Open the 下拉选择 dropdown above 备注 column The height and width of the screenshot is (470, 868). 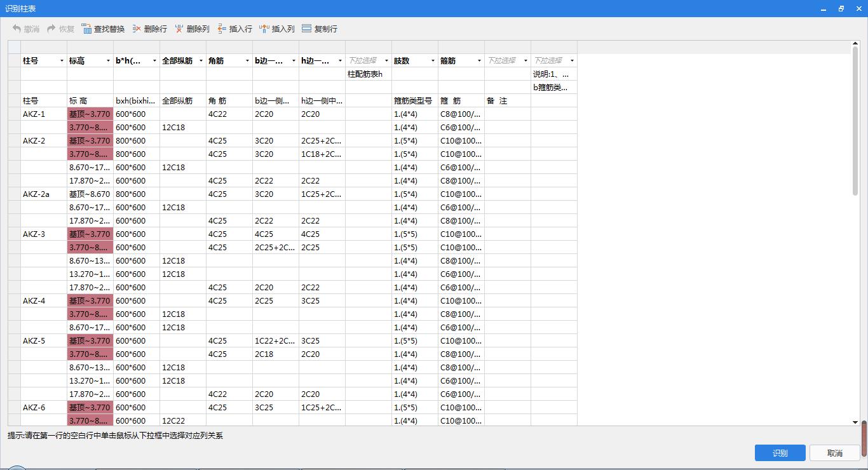pos(526,61)
